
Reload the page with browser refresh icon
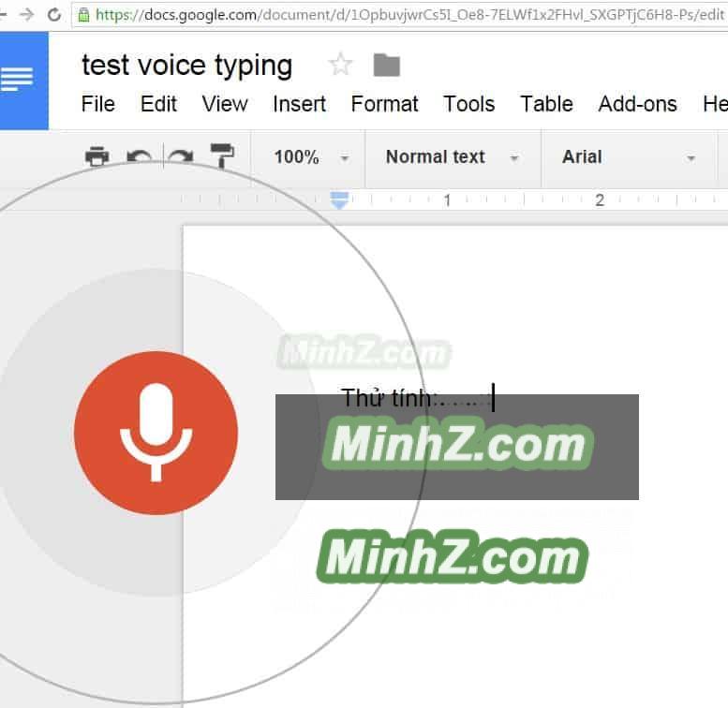[x=54, y=14]
